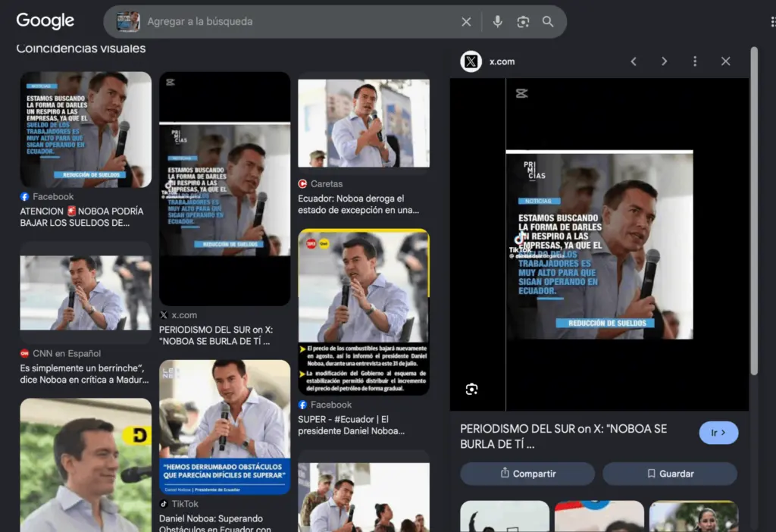Open first related thumbnail below Compartir
This screenshot has width=776, height=532.
tap(505, 516)
